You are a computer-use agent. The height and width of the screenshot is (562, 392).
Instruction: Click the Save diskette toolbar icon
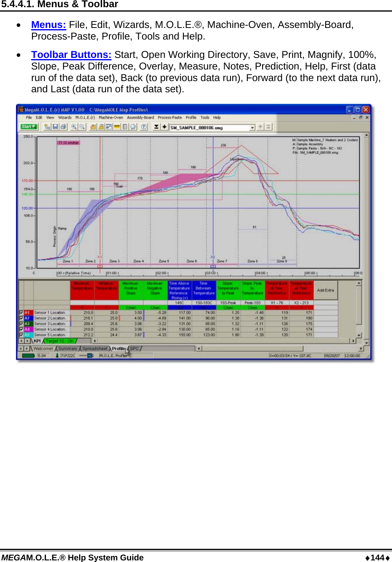click(x=55, y=127)
